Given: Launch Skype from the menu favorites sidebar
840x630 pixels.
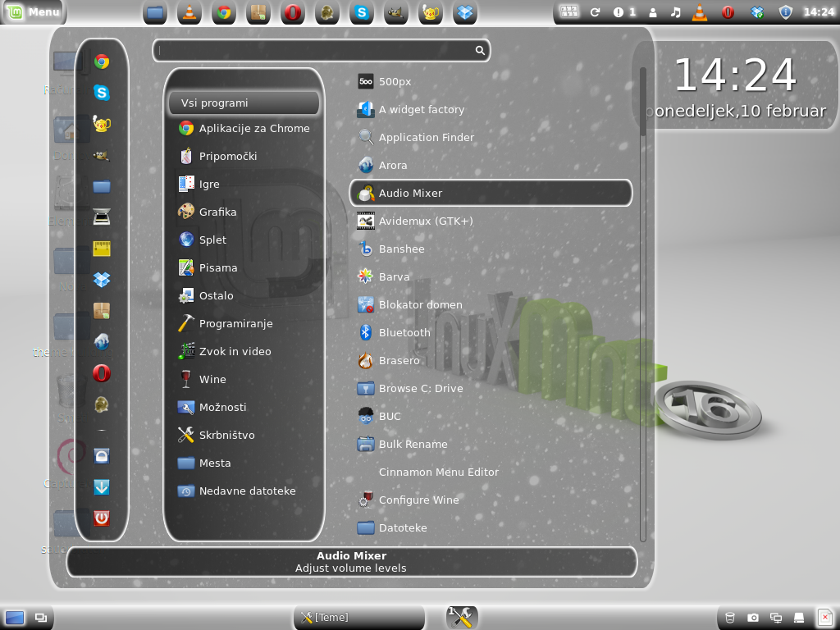Looking at the screenshot, I should (102, 93).
